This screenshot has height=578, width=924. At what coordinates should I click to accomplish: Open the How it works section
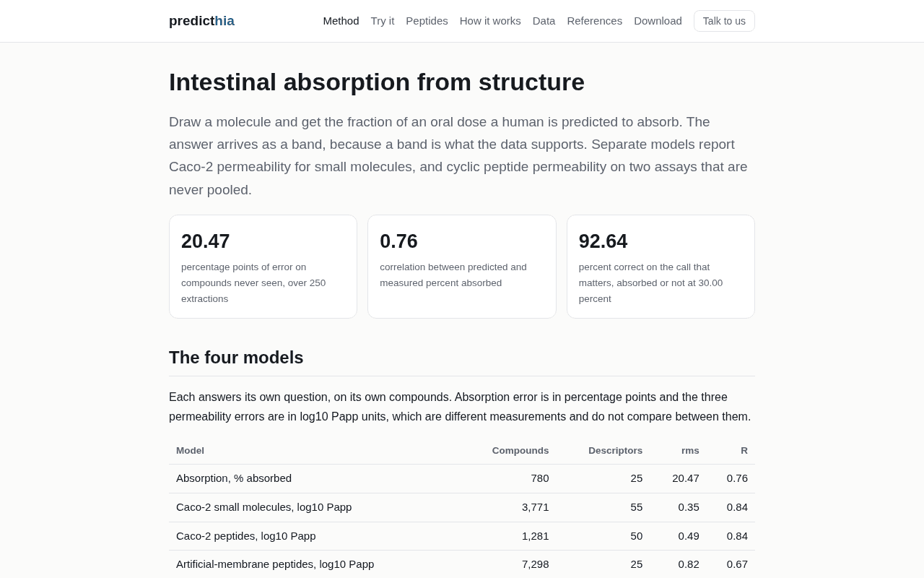(490, 21)
